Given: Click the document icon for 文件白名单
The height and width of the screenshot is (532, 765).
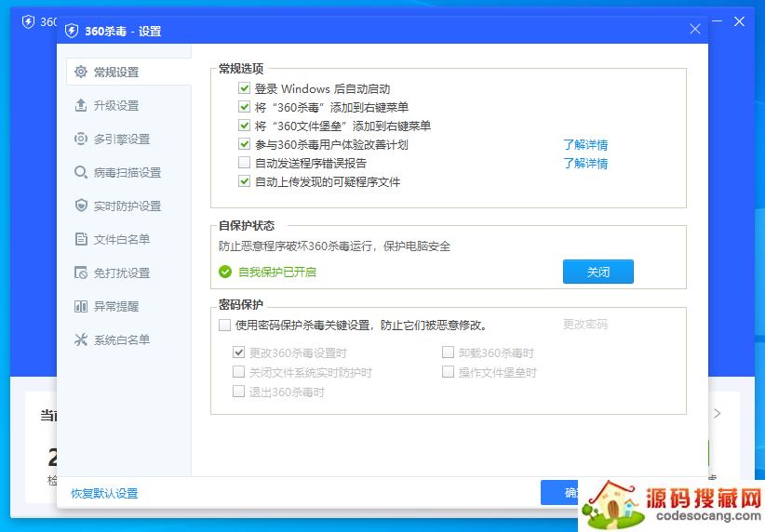Looking at the screenshot, I should 81,240.
